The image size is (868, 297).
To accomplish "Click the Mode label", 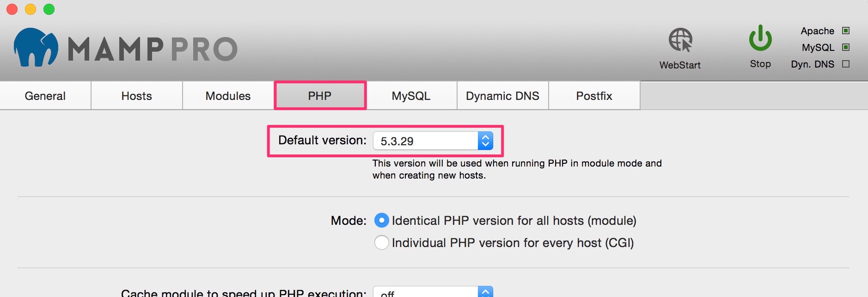I will click(x=348, y=221).
